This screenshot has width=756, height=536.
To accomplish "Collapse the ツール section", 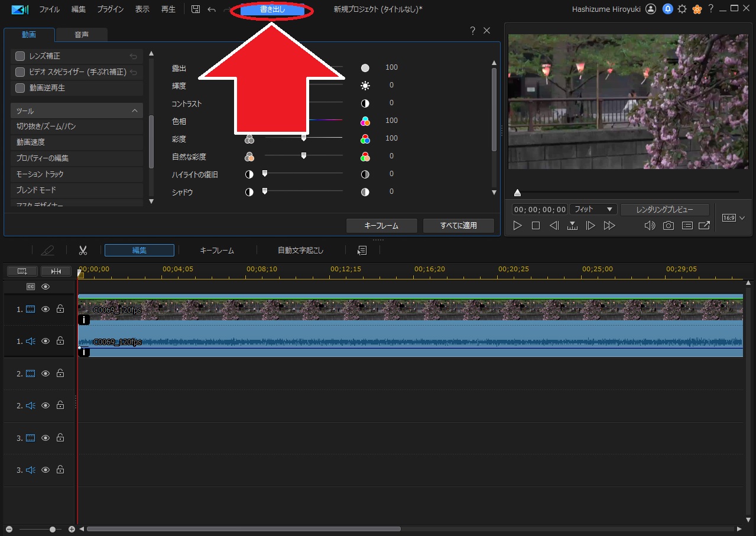I will [x=135, y=111].
